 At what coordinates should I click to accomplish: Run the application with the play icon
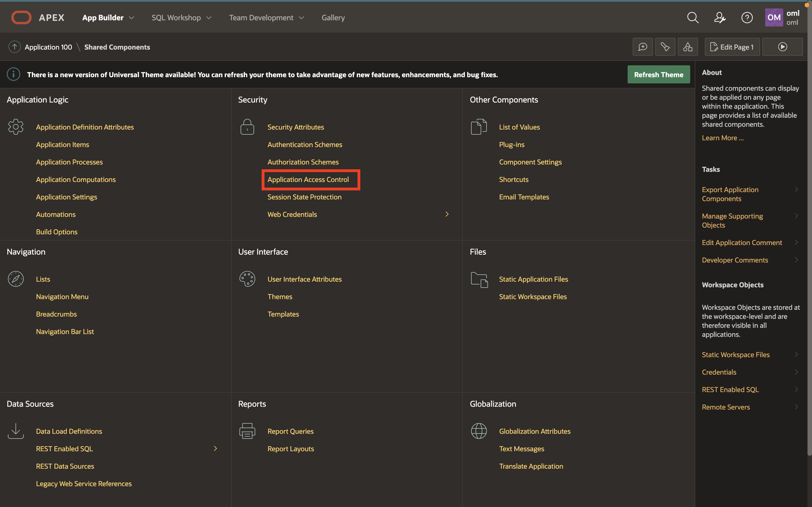(782, 47)
